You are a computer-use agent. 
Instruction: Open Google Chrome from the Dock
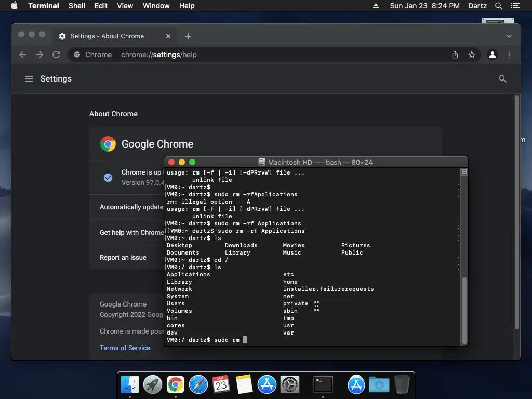pos(176,385)
